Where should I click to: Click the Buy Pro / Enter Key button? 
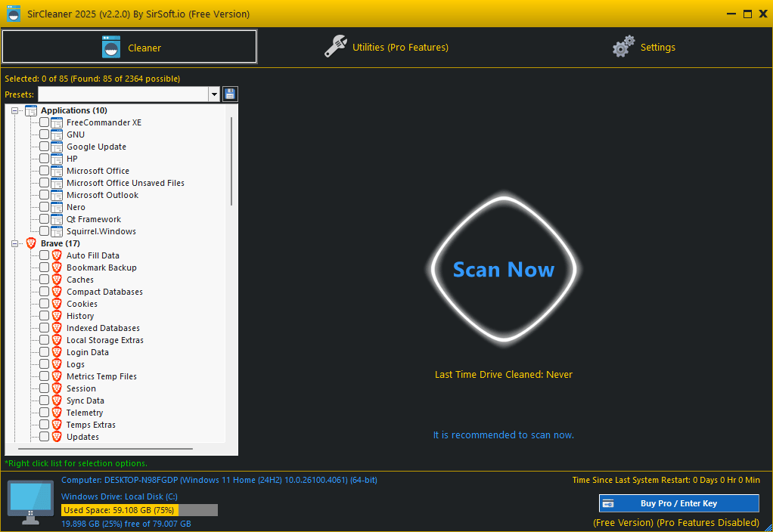click(679, 503)
